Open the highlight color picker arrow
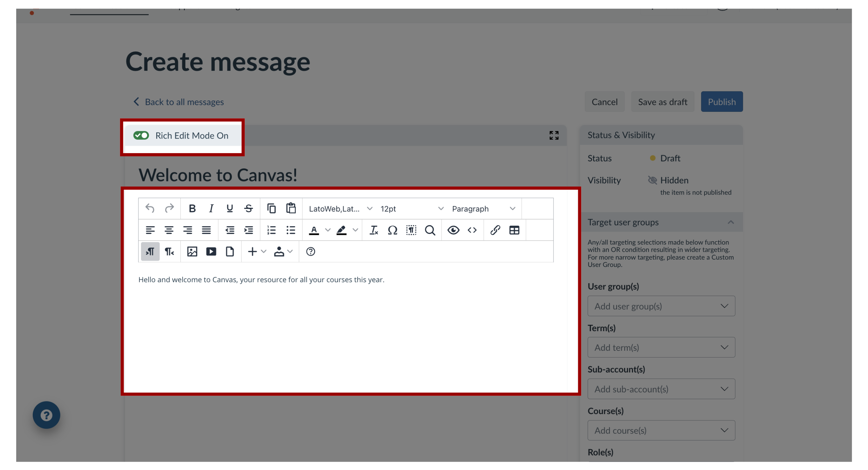This screenshot has width=868, height=470. [355, 230]
